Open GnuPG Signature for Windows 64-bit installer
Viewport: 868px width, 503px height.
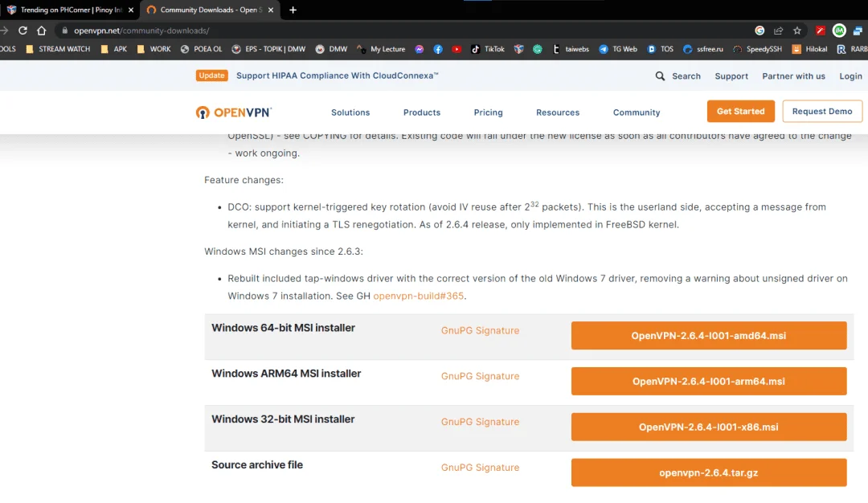coord(480,330)
